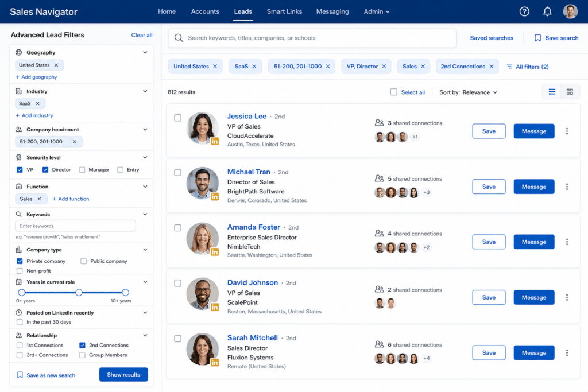Viewport: 588px width, 392px height.
Task: Remove VP, Director filter pill above results
Action: pyautogui.click(x=384, y=67)
